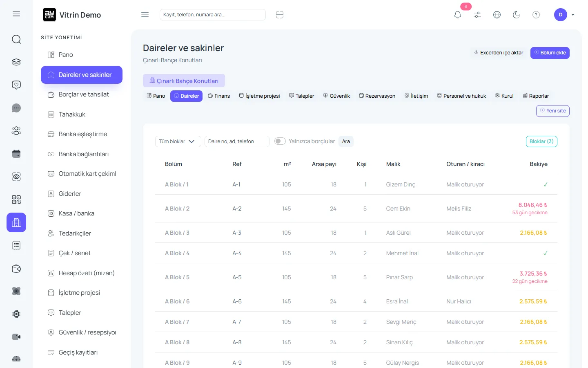This screenshot has height=368, width=588.
Task: Click malik name Gizem Dinç
Action: (401, 184)
